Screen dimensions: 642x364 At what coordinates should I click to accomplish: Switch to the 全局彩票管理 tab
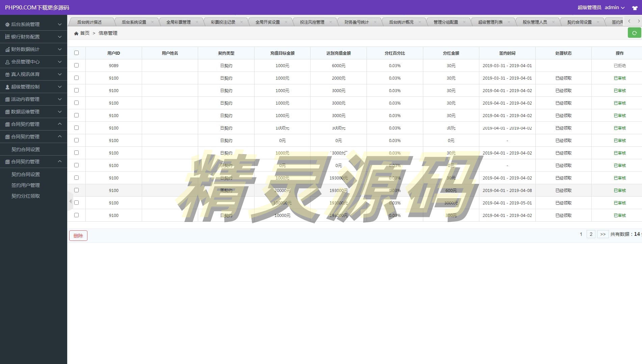click(179, 22)
